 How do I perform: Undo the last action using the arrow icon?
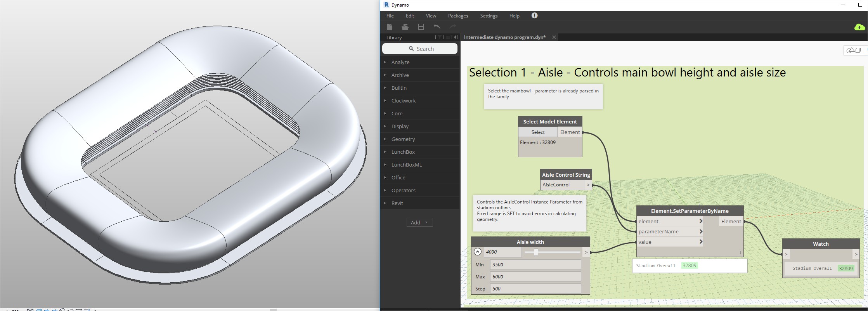point(437,27)
